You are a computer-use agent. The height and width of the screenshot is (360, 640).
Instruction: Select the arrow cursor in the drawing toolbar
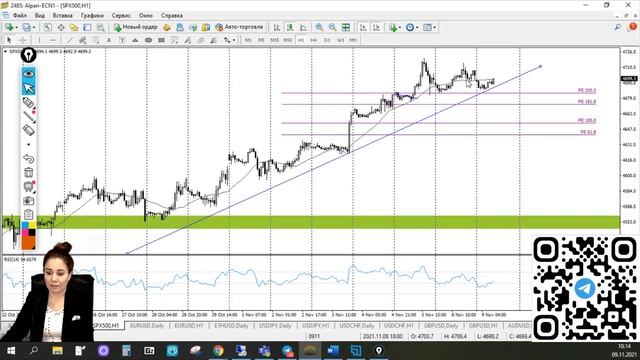(9, 40)
